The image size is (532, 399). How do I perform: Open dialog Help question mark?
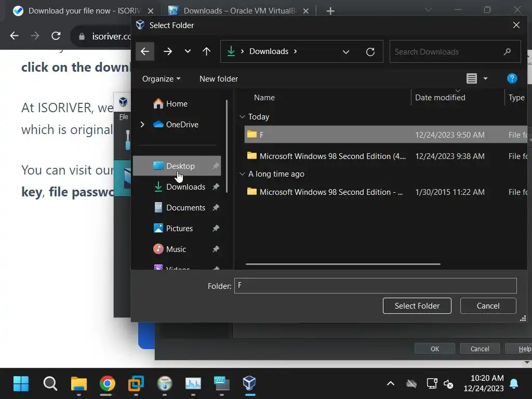point(512,79)
